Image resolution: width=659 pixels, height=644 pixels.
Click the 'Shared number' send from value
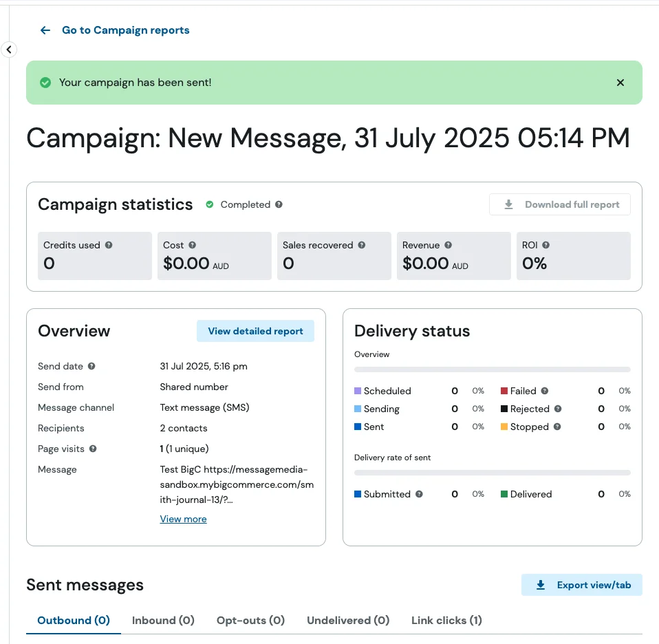pos(194,387)
